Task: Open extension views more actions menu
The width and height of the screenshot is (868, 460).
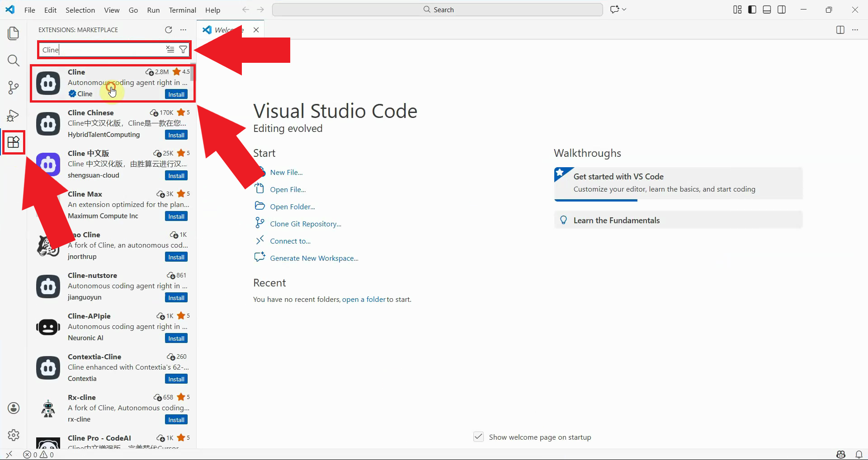Action: (183, 30)
